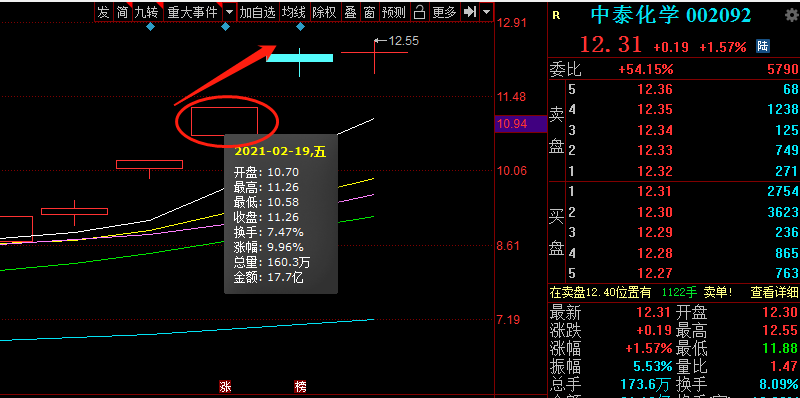Toggle the 均线 moving average display
This screenshot has height=398, width=800.
click(x=294, y=12)
